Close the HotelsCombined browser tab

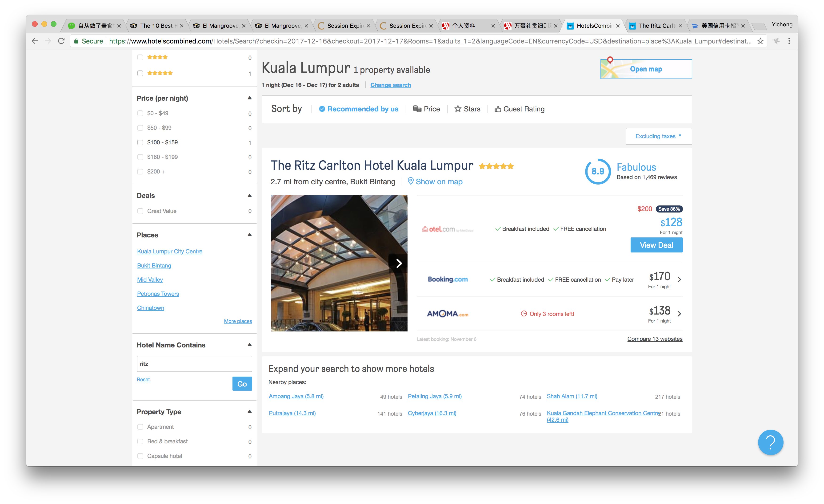pyautogui.click(x=618, y=26)
